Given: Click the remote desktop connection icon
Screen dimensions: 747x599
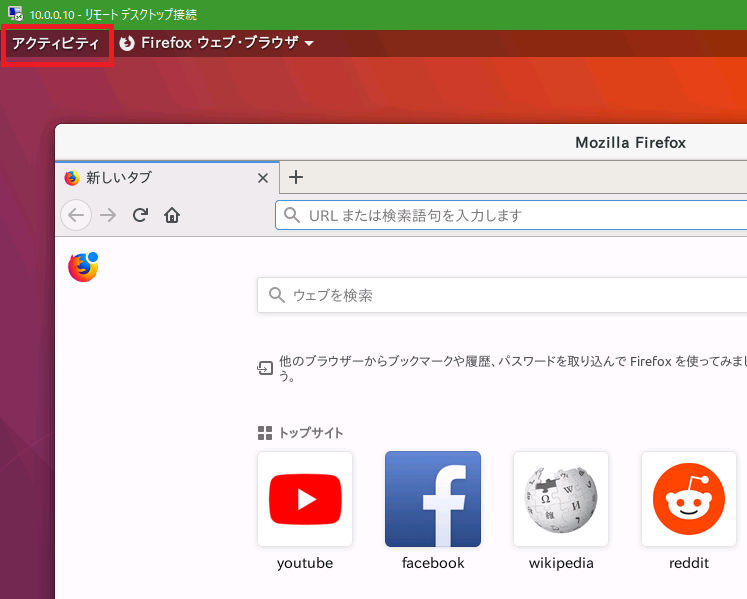Looking at the screenshot, I should 15,14.
